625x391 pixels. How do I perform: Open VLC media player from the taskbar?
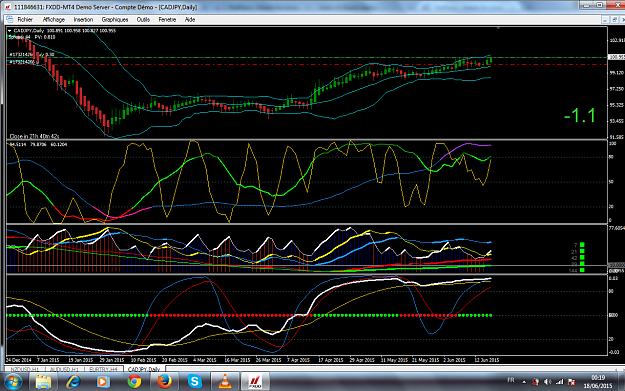(225, 382)
